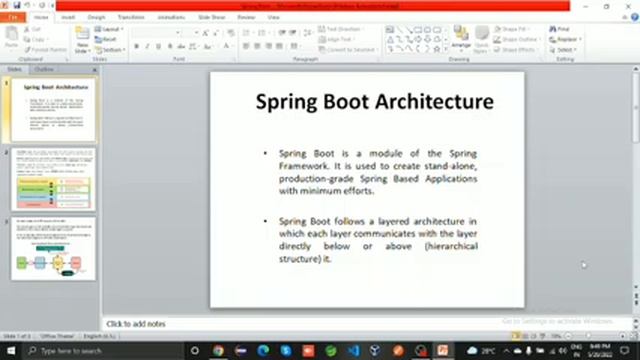The height and width of the screenshot is (360, 640).
Task: Open the Replace dropdown arrow
Action: tap(580, 39)
